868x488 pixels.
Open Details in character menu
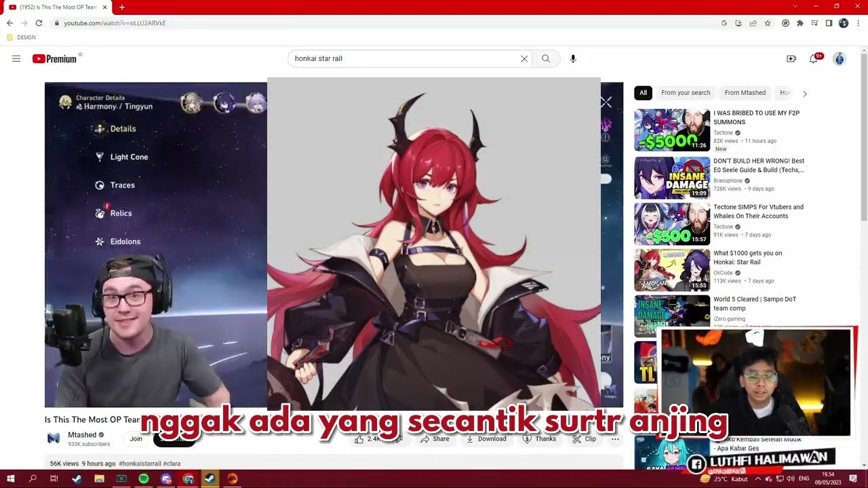(x=115, y=129)
